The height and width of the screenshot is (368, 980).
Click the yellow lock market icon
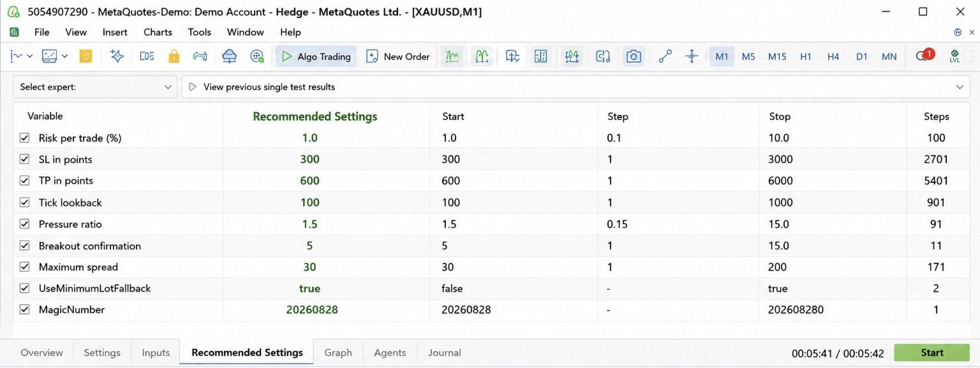click(x=174, y=56)
